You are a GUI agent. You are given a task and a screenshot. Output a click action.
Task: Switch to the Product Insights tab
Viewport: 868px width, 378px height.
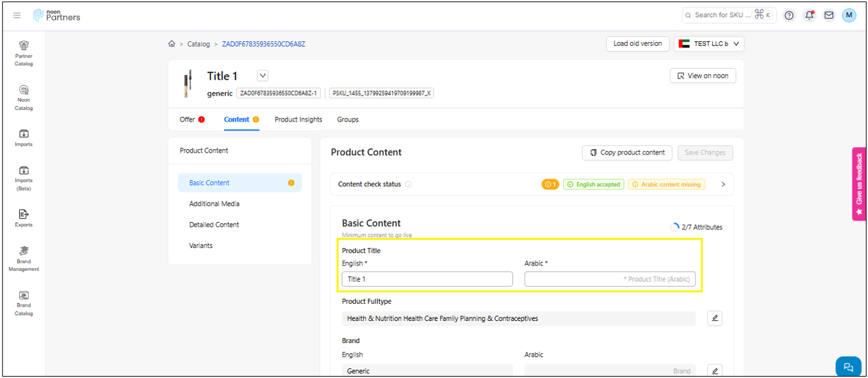tap(298, 120)
